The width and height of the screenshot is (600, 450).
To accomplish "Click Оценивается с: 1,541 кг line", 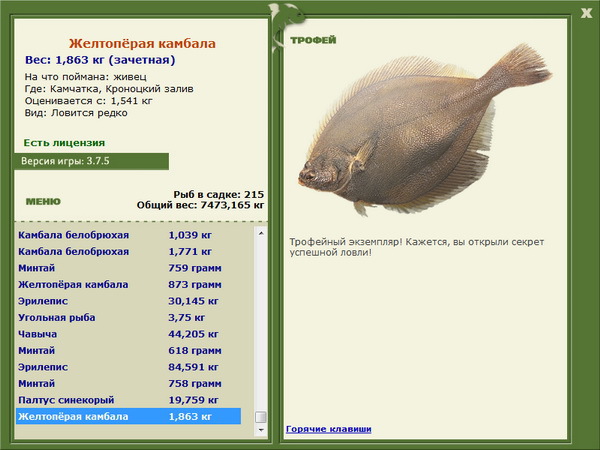I will pyautogui.click(x=89, y=101).
